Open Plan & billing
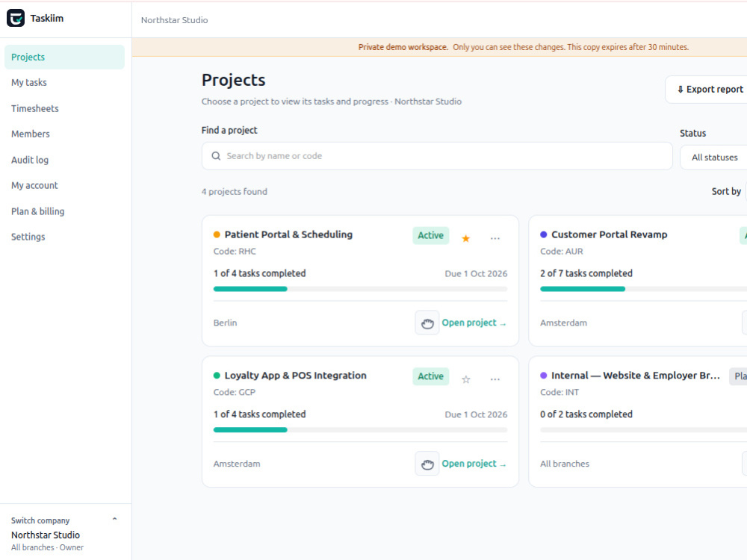Viewport: 747px width, 560px height. (x=37, y=211)
